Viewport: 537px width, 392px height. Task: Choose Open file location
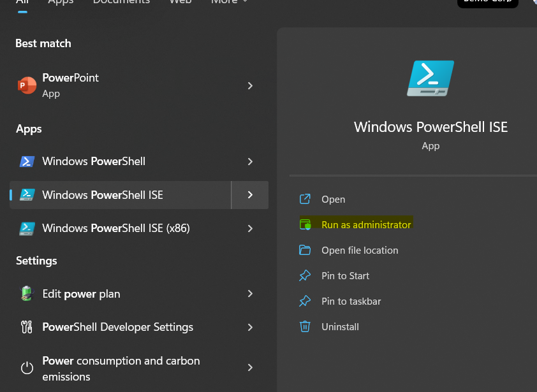[x=360, y=250]
